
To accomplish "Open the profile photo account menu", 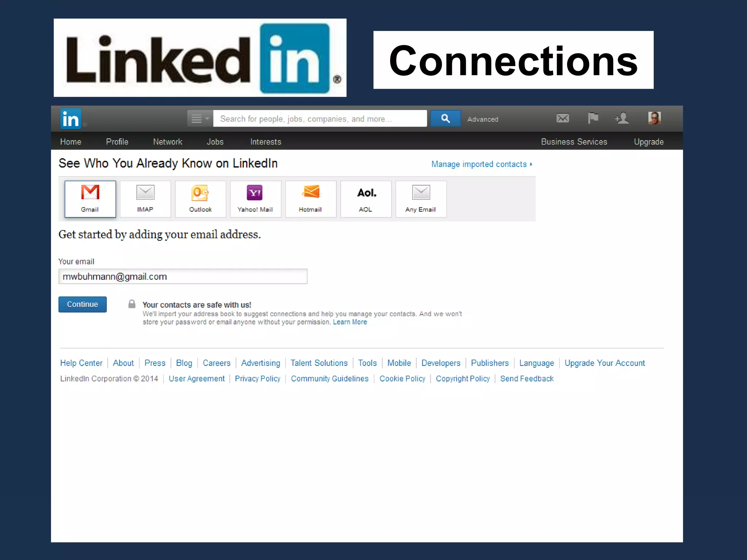I will pyautogui.click(x=654, y=118).
